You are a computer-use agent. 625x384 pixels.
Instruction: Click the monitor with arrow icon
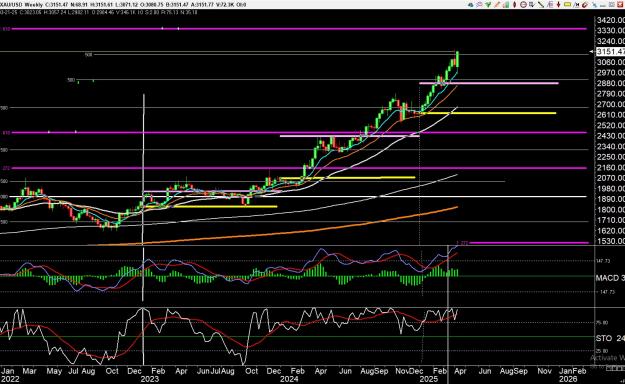(x=532, y=5)
